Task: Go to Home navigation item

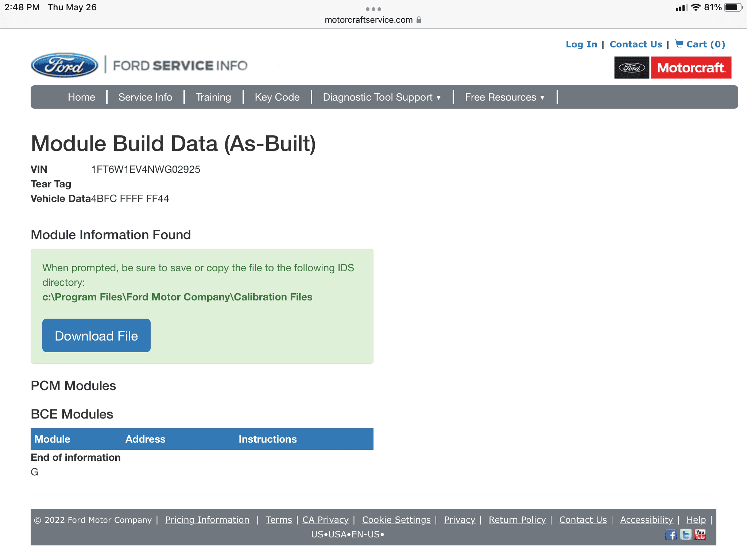Action: click(81, 97)
